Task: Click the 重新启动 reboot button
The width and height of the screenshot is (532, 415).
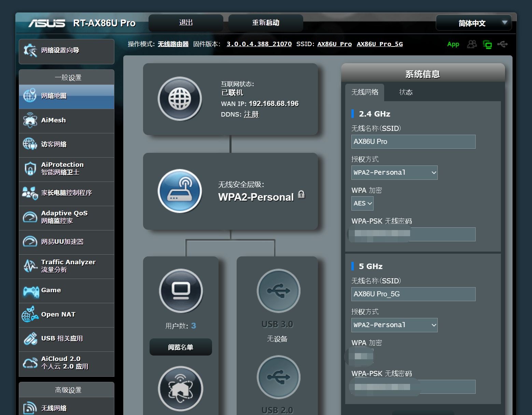Action: (x=266, y=23)
